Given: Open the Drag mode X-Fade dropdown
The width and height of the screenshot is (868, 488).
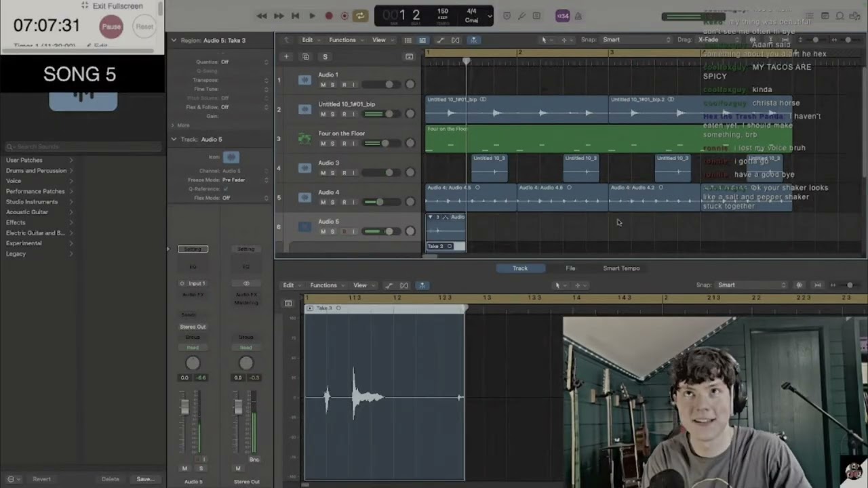Looking at the screenshot, I should coord(719,40).
